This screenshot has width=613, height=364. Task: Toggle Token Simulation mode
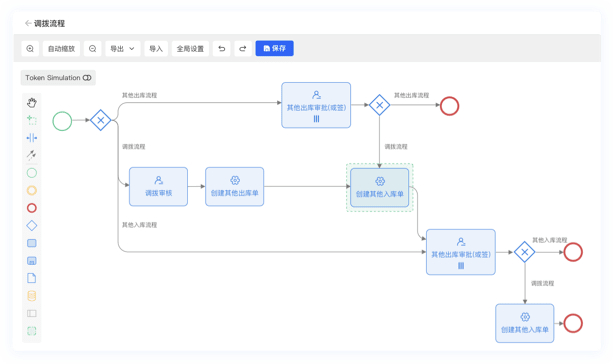[x=58, y=78]
